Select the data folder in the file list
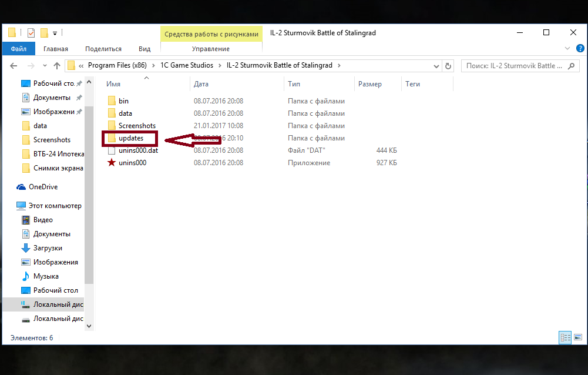This screenshot has width=588, height=375. pos(125,113)
